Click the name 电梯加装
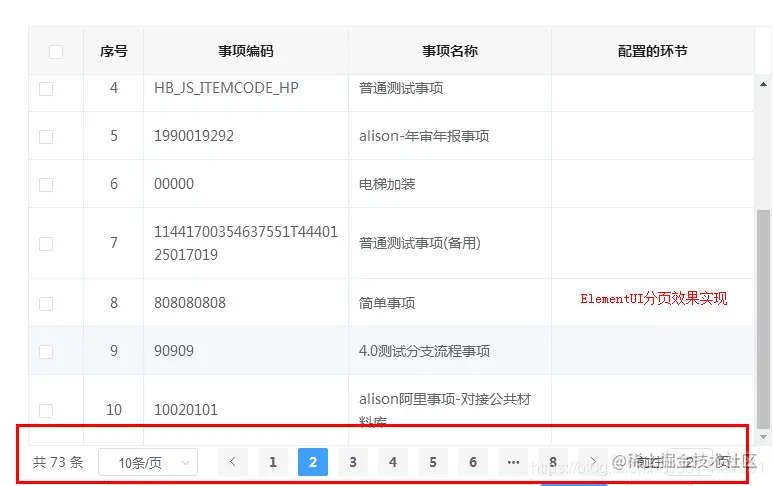Viewport: 773px width, 486px height. point(387,184)
